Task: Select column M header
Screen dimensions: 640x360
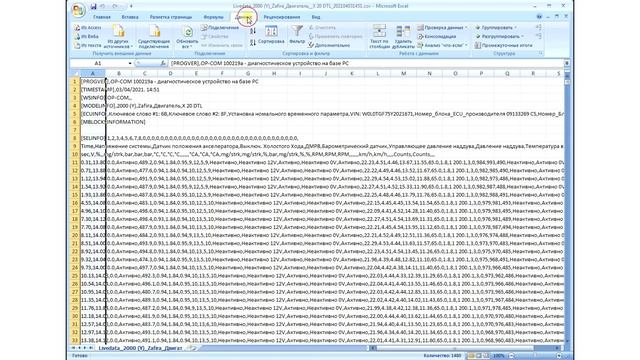Action: (x=403, y=73)
